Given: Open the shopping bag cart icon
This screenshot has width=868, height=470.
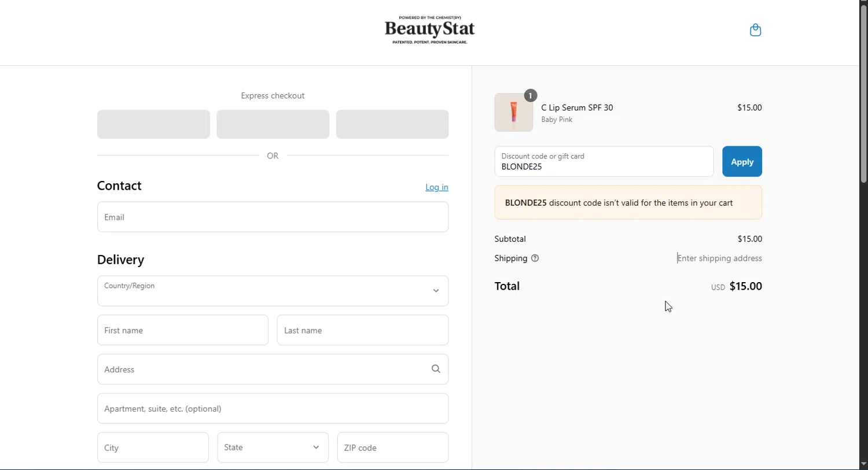Looking at the screenshot, I should [755, 30].
